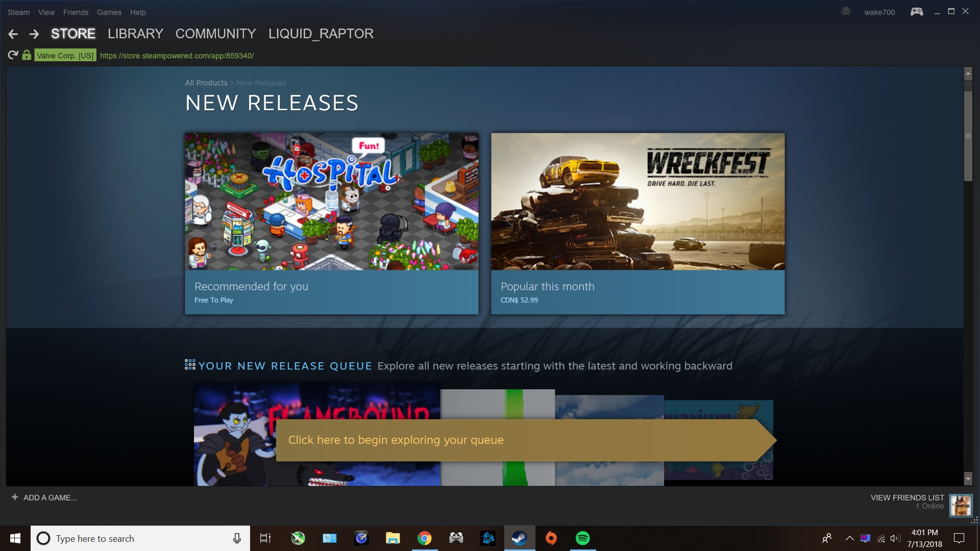Click the green SSL padlock icon
Viewport: 980px width, 551px height.
27,55
